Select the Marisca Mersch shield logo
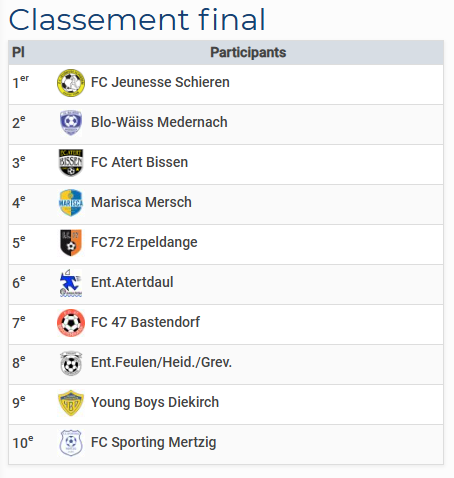The height and width of the screenshot is (478, 454). (x=71, y=203)
